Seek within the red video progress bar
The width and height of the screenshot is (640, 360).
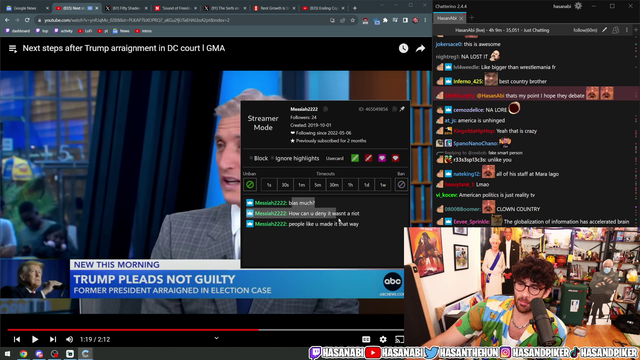pyautogui.click(x=133, y=329)
